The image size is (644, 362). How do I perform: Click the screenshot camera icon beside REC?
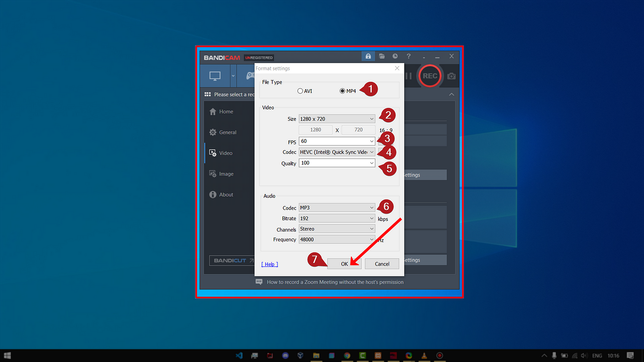pos(452,76)
